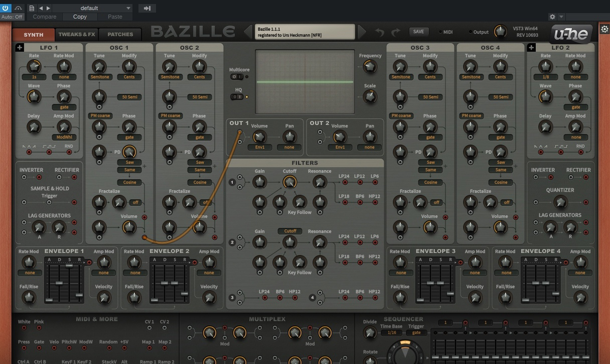Click the Envelope 1 output jack
The width and height of the screenshot is (610, 364).
tap(89, 263)
